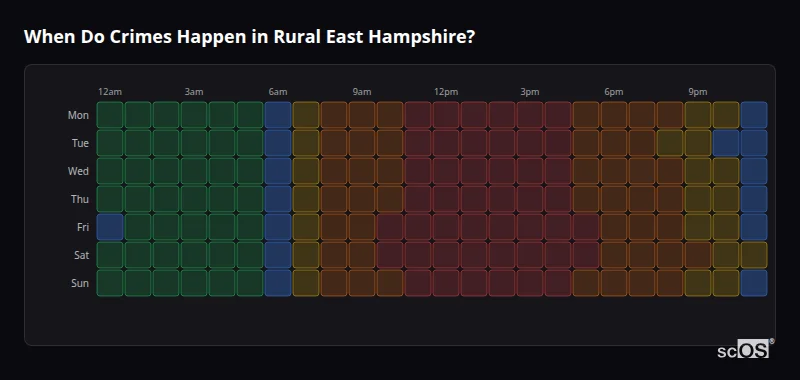Screen dimensions: 800x380
Task: Select the yellow Monday 9pm heatmap cell
Action: pos(697,115)
